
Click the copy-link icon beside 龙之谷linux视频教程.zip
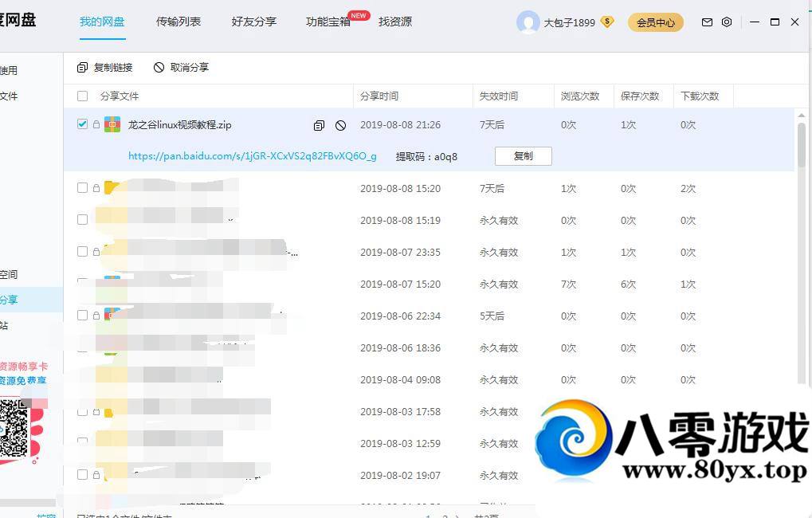[319, 125]
